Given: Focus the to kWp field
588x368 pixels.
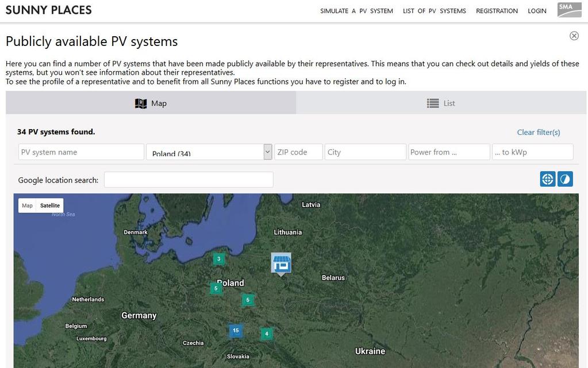Looking at the screenshot, I should click(532, 152).
